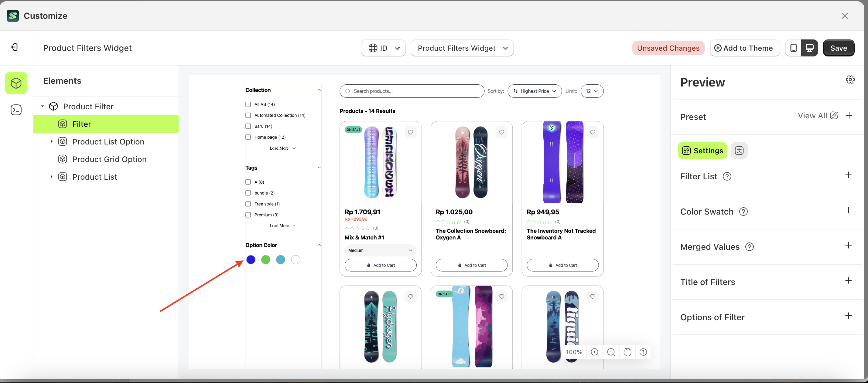This screenshot has height=383, width=868.
Task: Open Preview settings gear icon
Action: pyautogui.click(x=850, y=80)
